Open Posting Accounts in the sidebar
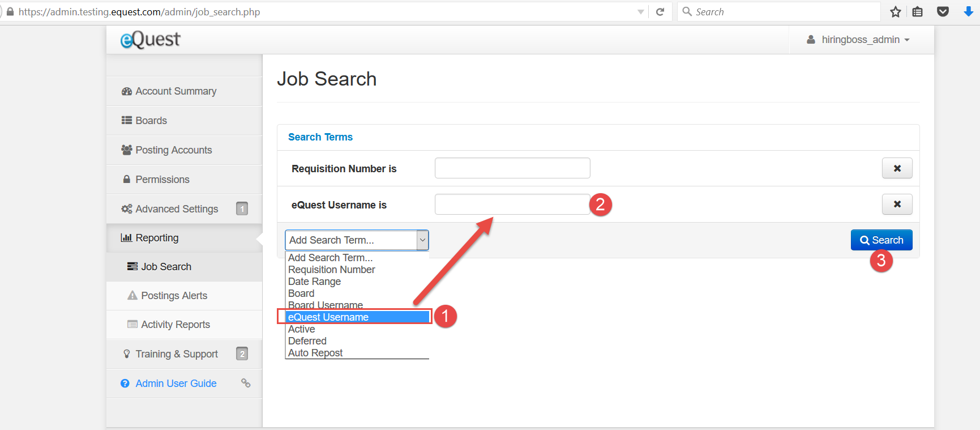 tap(185, 150)
